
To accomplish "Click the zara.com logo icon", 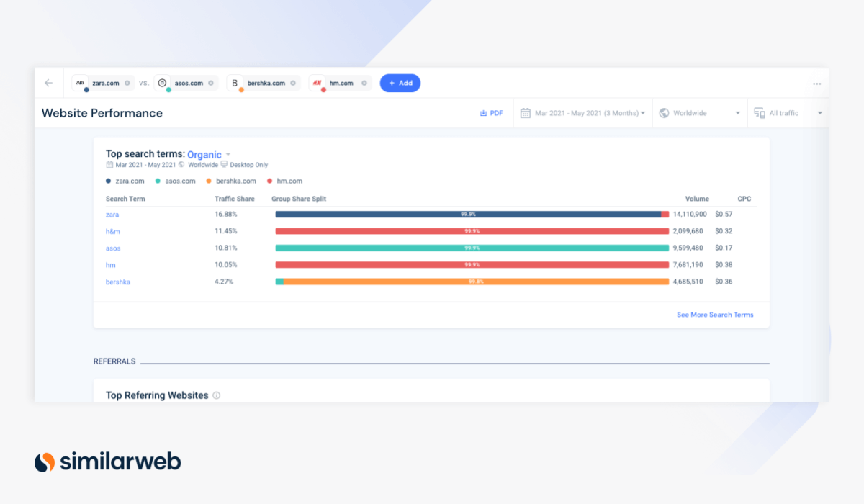I will pos(81,83).
